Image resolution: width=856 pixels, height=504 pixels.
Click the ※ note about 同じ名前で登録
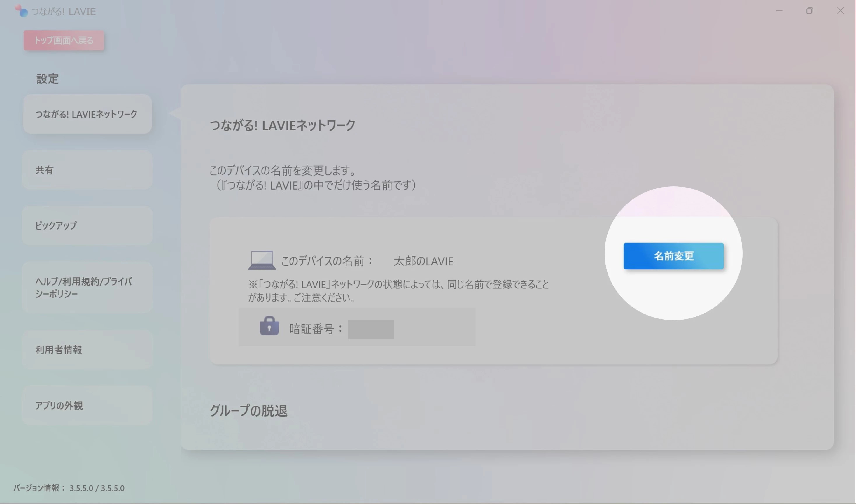coord(398,291)
